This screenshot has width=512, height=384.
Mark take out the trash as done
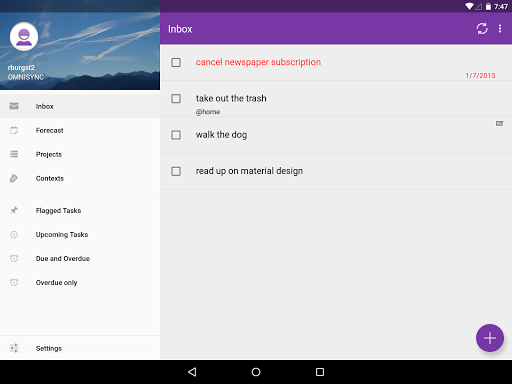click(x=176, y=99)
